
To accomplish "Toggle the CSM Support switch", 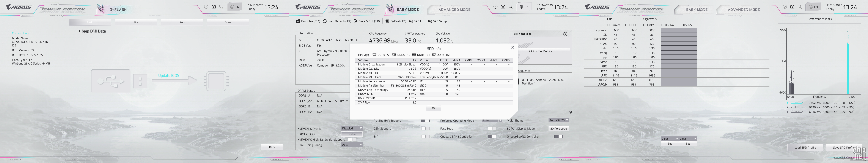I will 425,129.
